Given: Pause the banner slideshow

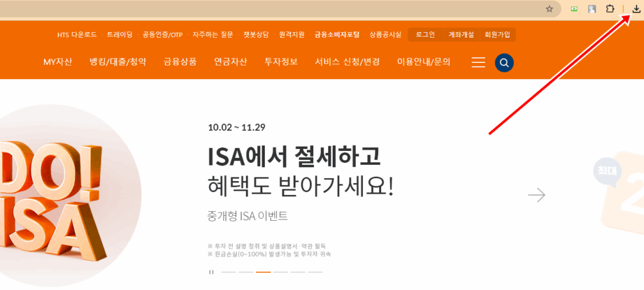Looking at the screenshot, I should [211, 272].
